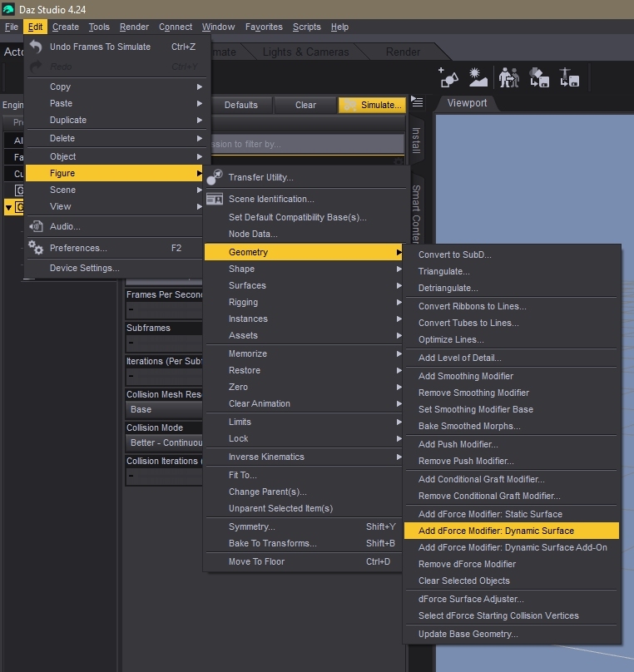This screenshot has height=672, width=634.
Task: Select the Viewport tab
Action: click(467, 103)
